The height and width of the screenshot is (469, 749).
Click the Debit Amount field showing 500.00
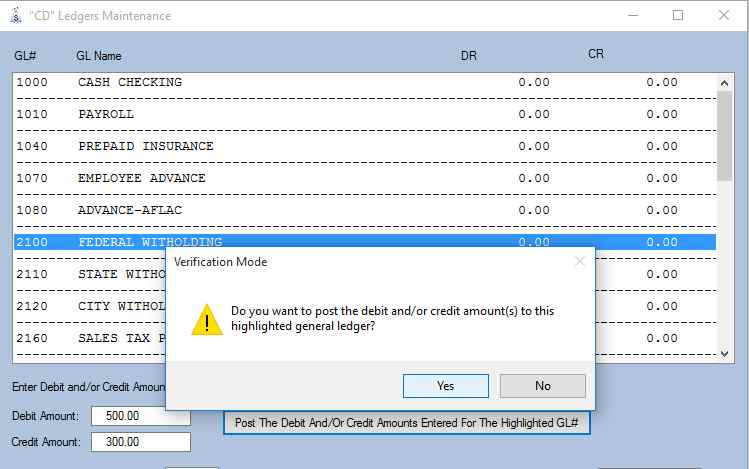click(x=141, y=416)
